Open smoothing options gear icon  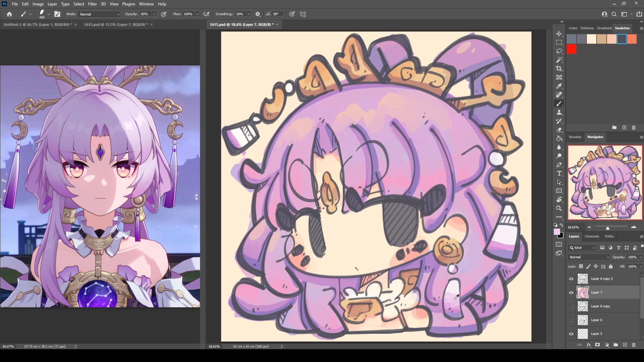coord(258,14)
